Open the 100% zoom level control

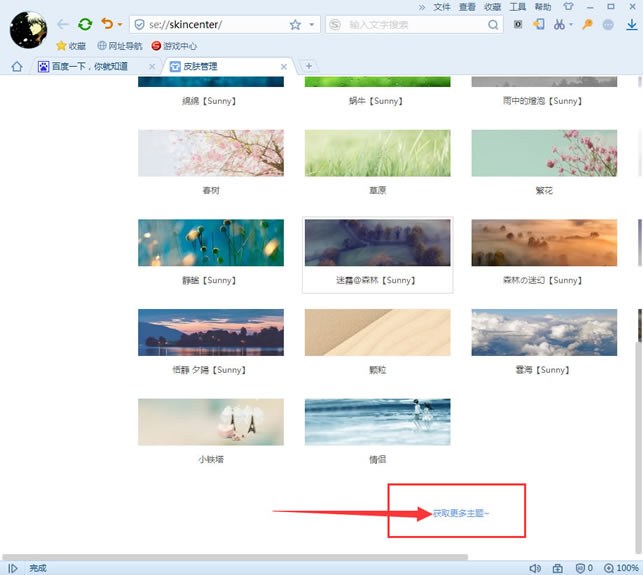[620, 568]
